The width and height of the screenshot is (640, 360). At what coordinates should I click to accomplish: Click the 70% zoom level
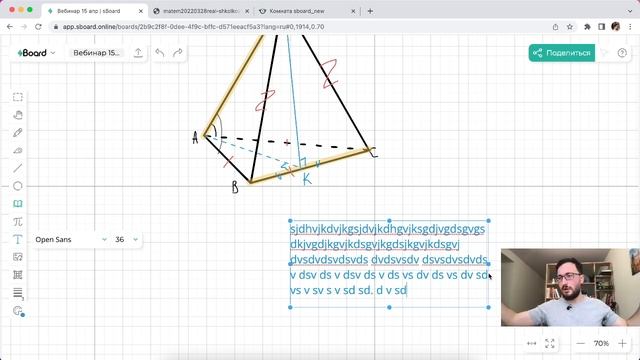click(x=601, y=343)
